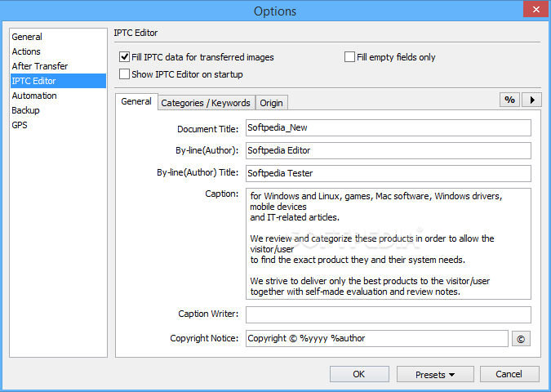Open Backup settings in the sidebar
The height and width of the screenshot is (392, 551).
click(x=58, y=110)
